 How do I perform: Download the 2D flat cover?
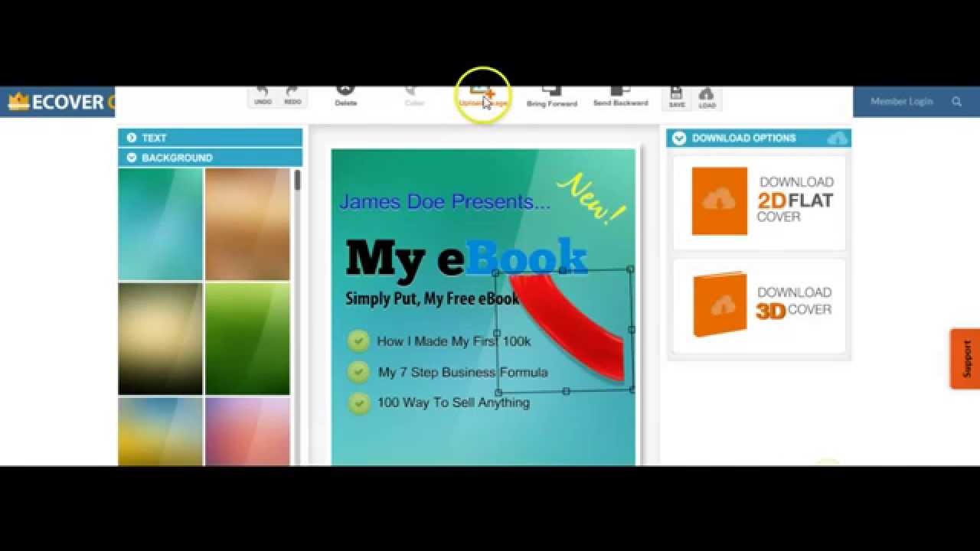click(759, 202)
